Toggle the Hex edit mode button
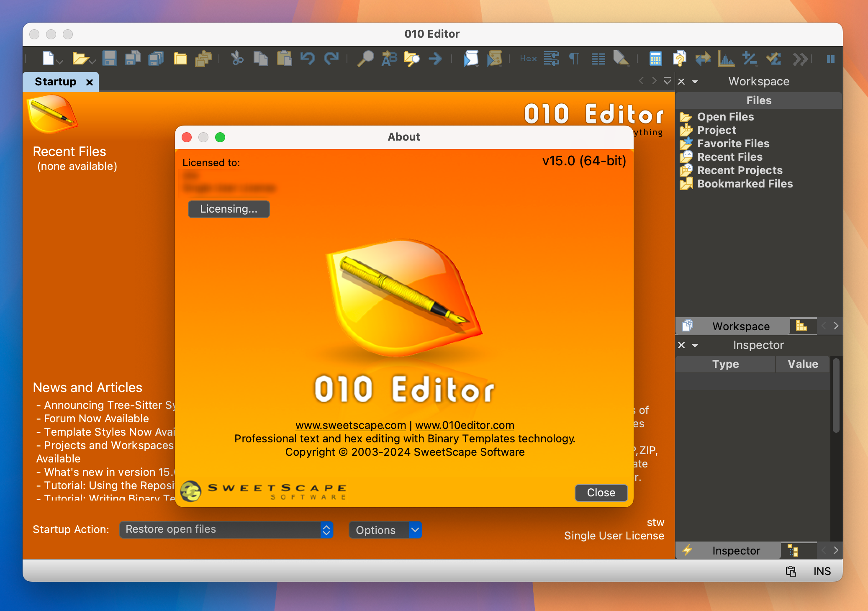 (528, 59)
